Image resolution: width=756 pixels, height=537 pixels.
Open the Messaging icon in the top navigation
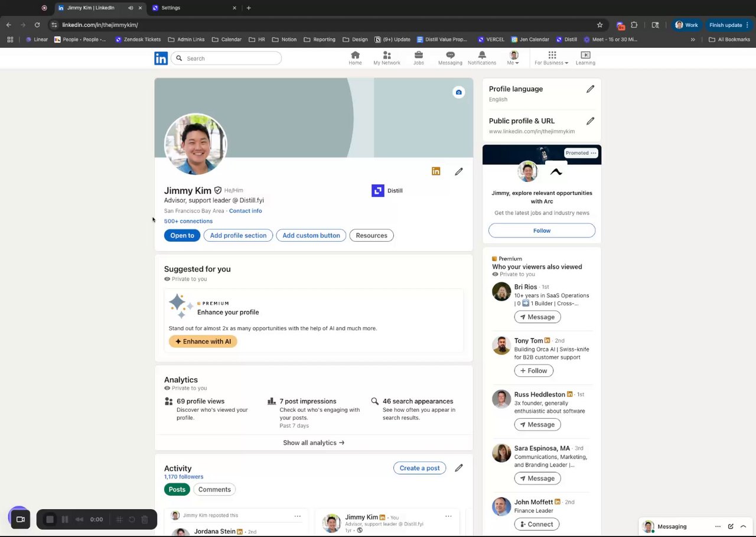pos(450,58)
